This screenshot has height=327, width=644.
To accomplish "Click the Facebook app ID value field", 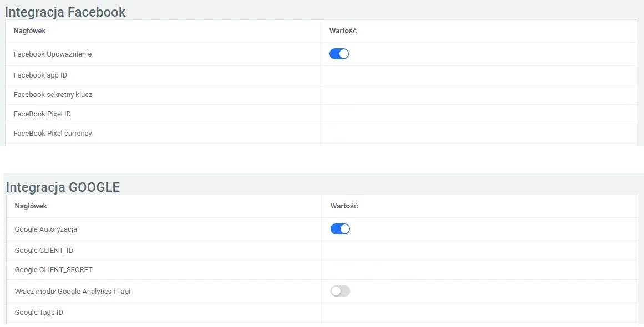I will point(478,75).
